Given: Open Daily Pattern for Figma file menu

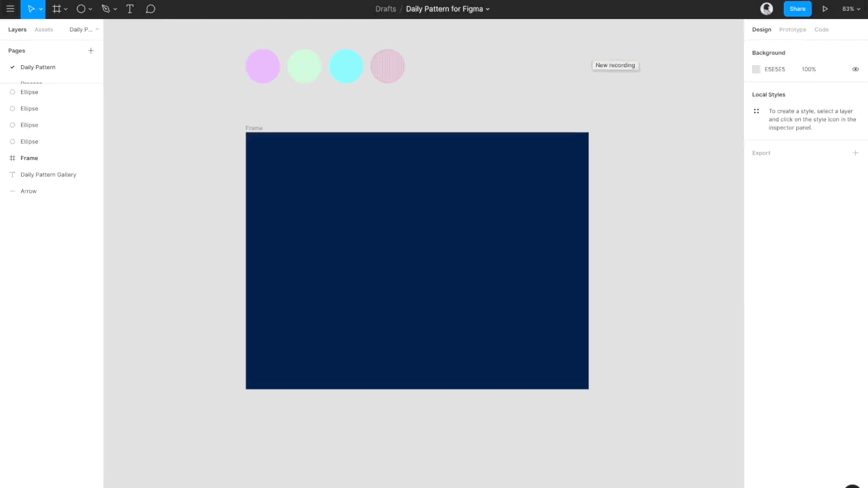Looking at the screenshot, I should pos(448,9).
